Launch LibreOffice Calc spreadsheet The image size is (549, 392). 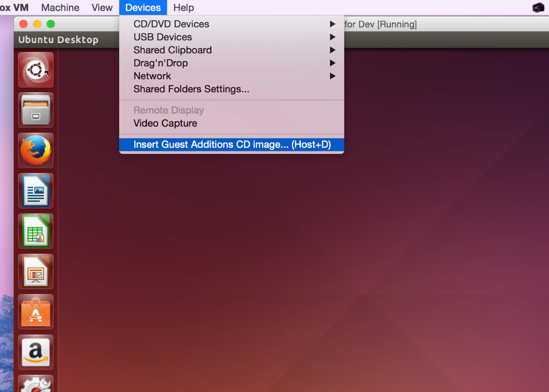[x=36, y=231]
